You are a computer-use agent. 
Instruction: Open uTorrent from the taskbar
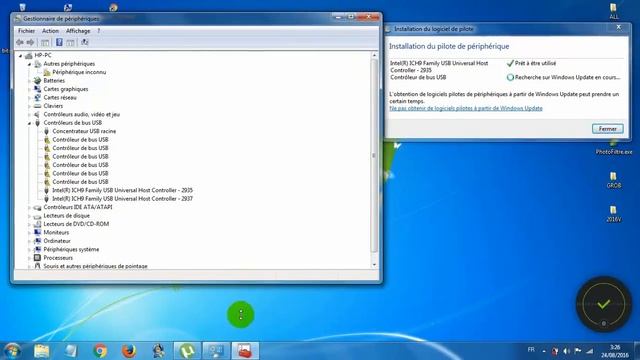(187, 351)
